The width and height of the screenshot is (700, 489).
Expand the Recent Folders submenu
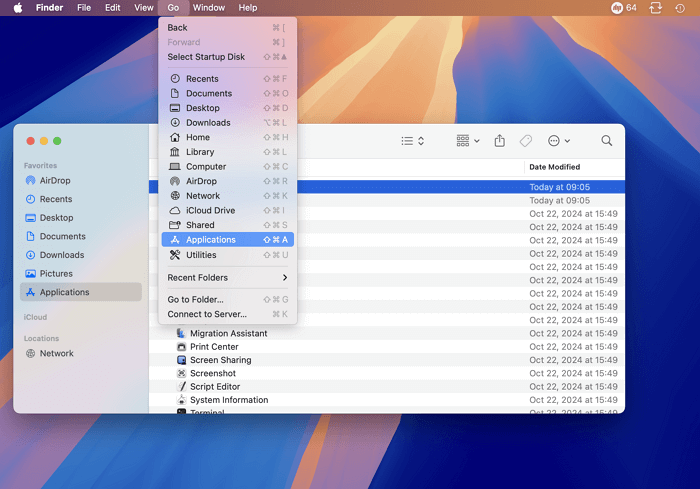pyautogui.click(x=227, y=278)
